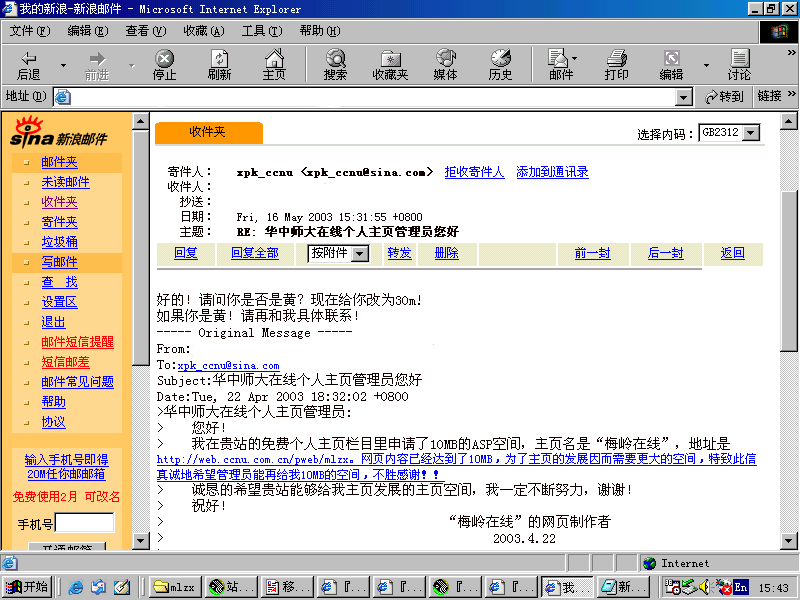Open 邮件常见问题 in the sidebar
800x600 pixels.
click(78, 382)
